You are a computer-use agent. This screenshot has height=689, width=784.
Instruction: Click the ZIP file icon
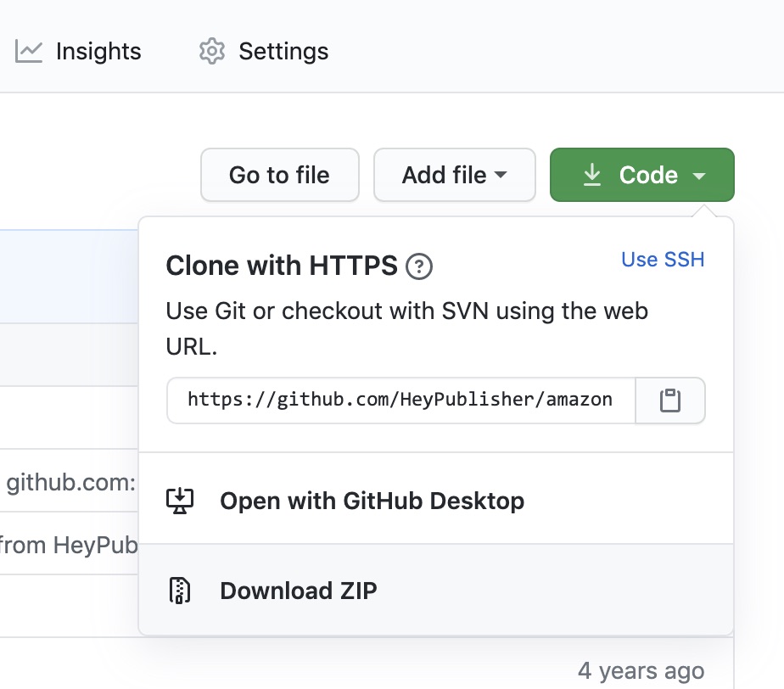(180, 591)
